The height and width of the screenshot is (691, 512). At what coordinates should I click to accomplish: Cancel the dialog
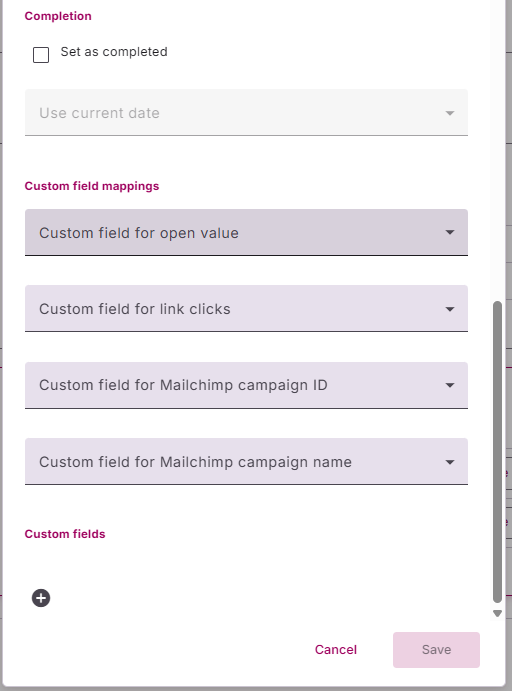(x=336, y=650)
